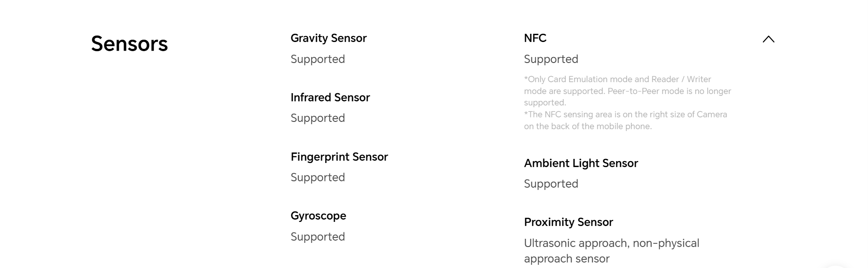Select the Ambient Light Sensor heading
The image size is (868, 268).
pos(581,163)
